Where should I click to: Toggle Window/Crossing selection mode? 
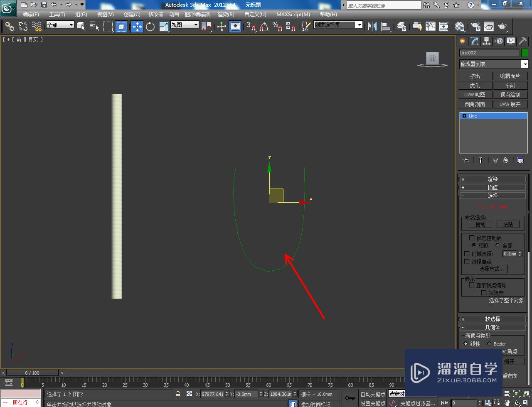[x=121, y=27]
